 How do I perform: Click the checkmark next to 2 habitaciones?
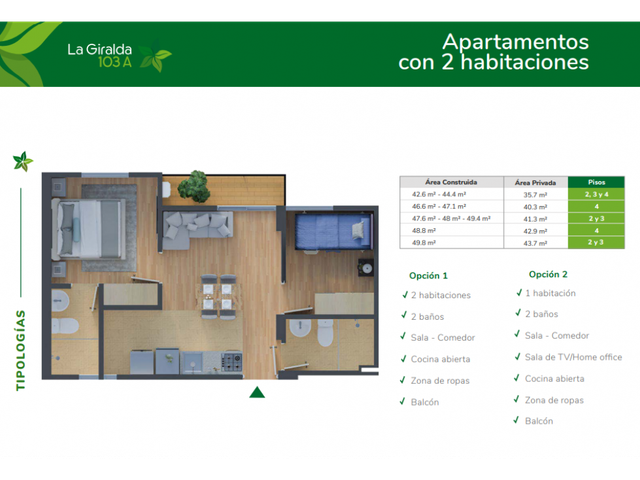click(x=405, y=294)
